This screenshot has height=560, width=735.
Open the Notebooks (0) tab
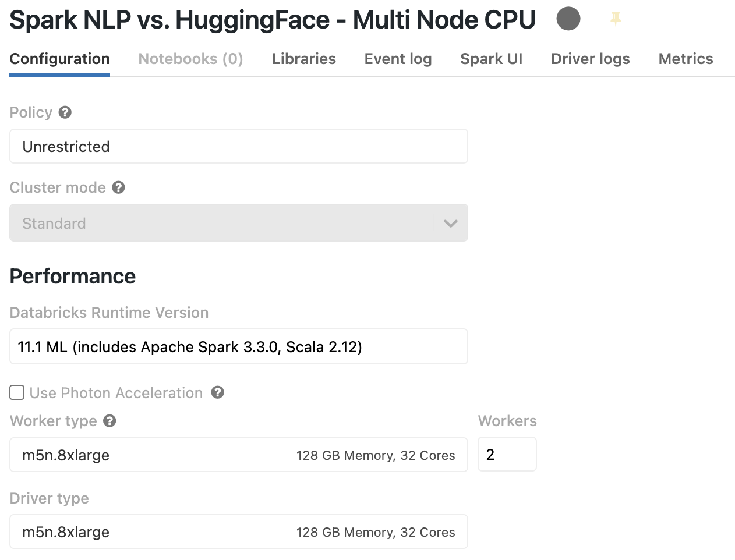[190, 59]
